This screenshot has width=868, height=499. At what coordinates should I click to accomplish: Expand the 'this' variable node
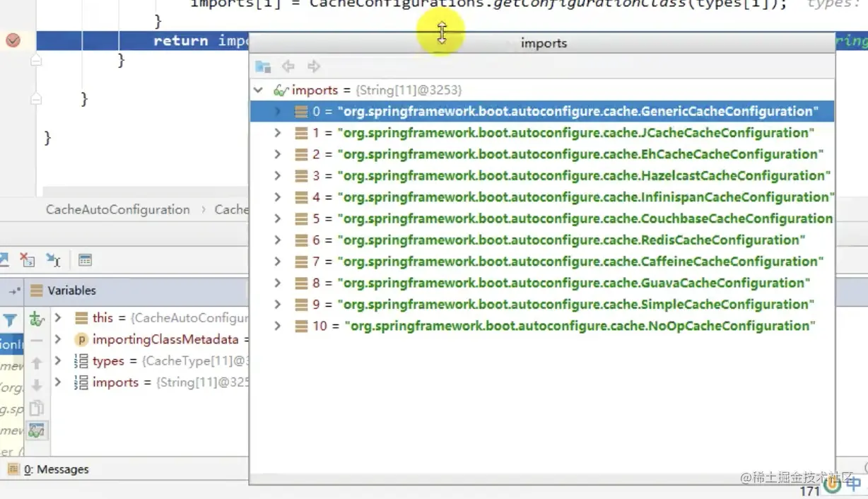click(59, 318)
